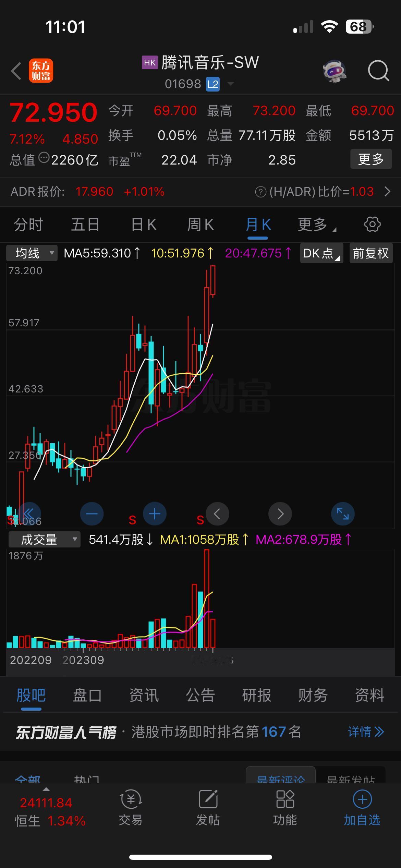This screenshot has width=401, height=868.
Task: Tap the last monthly candlestick
Action: coord(213,280)
